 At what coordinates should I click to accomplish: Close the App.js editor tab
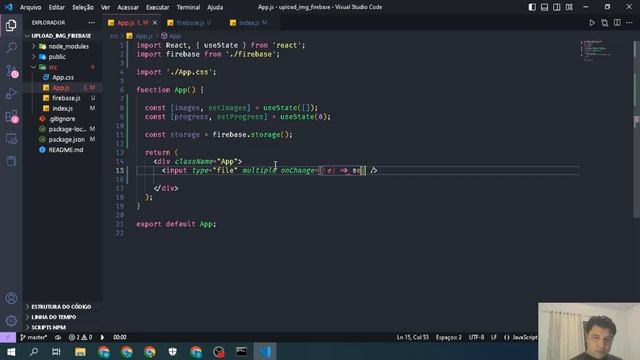tap(155, 23)
